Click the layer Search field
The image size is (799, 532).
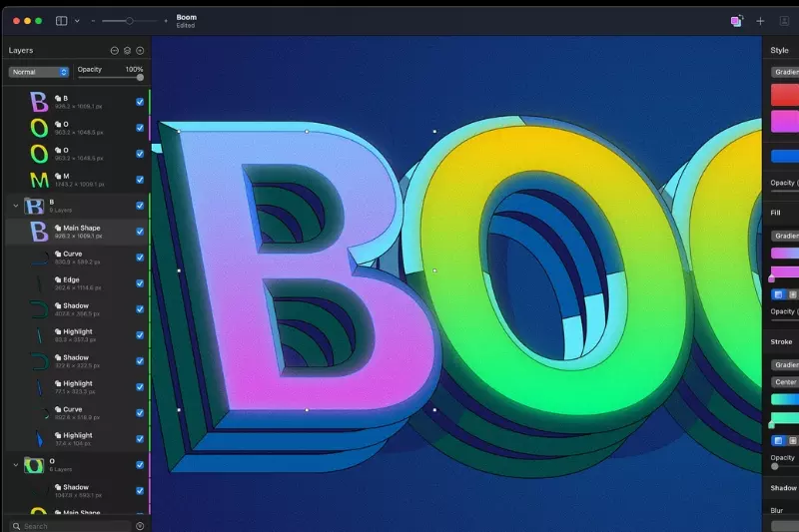(x=70, y=525)
